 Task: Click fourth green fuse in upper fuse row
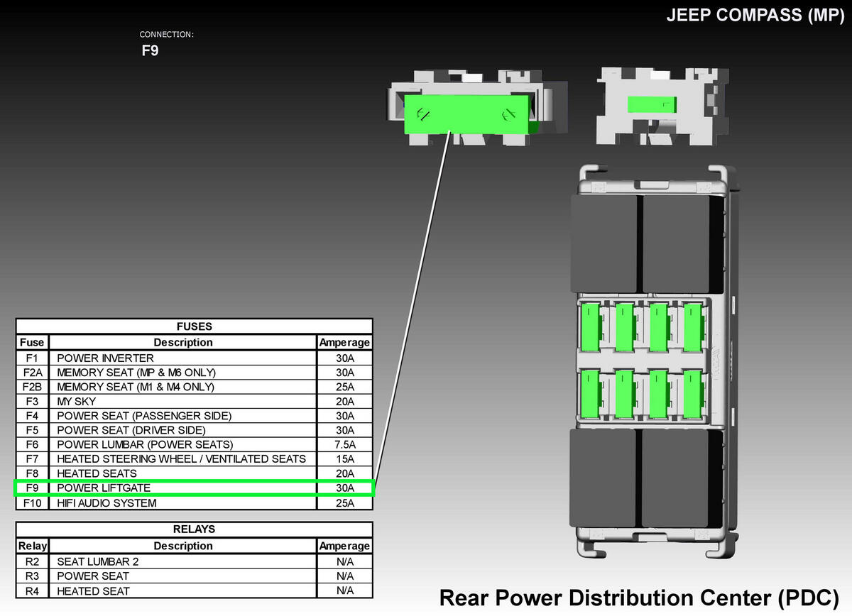692,327
